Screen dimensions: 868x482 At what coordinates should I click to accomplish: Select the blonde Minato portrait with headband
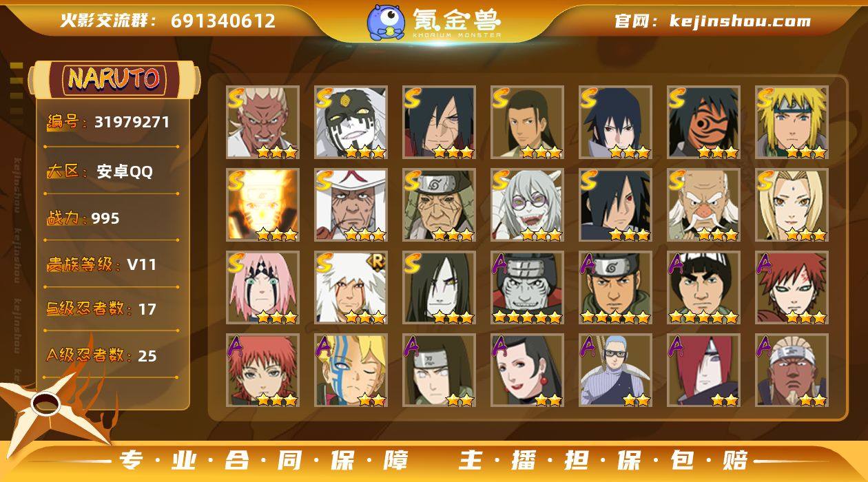[x=792, y=123]
